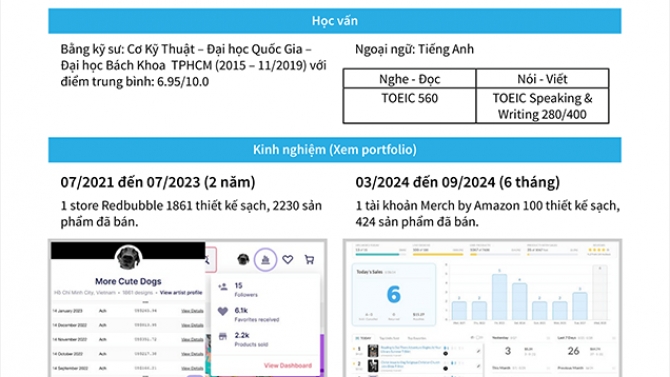The height and width of the screenshot is (377, 670).
Task: Click the circled shop icon in Redbubble header
Action: 265,259
